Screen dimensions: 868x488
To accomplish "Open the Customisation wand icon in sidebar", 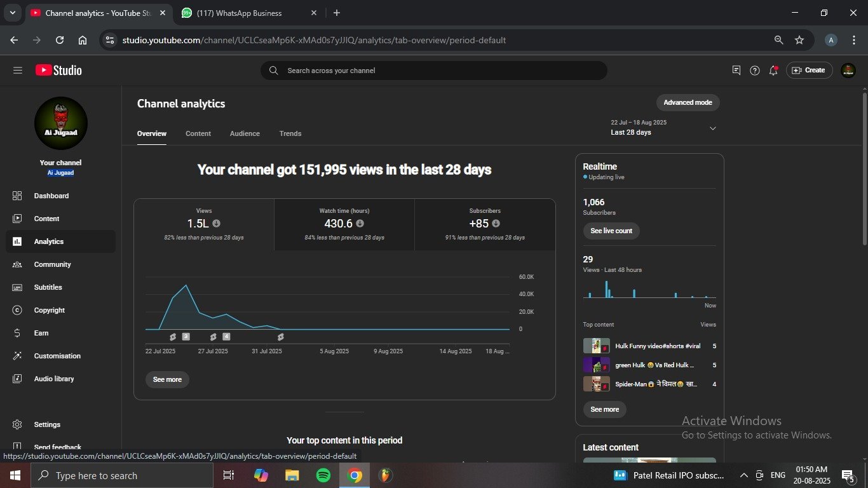I will click(x=17, y=356).
